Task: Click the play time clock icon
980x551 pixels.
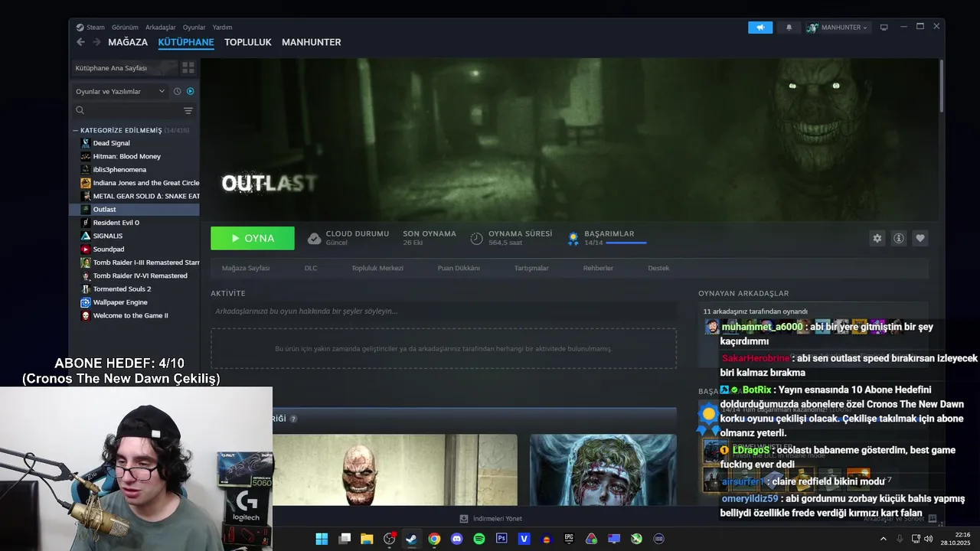Action: coord(476,238)
